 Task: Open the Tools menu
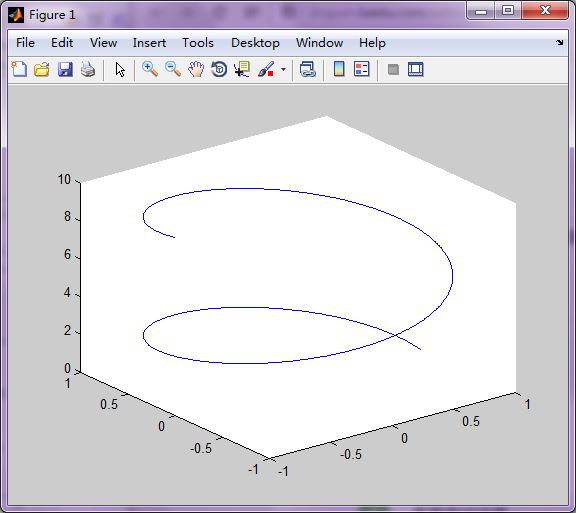pos(198,43)
